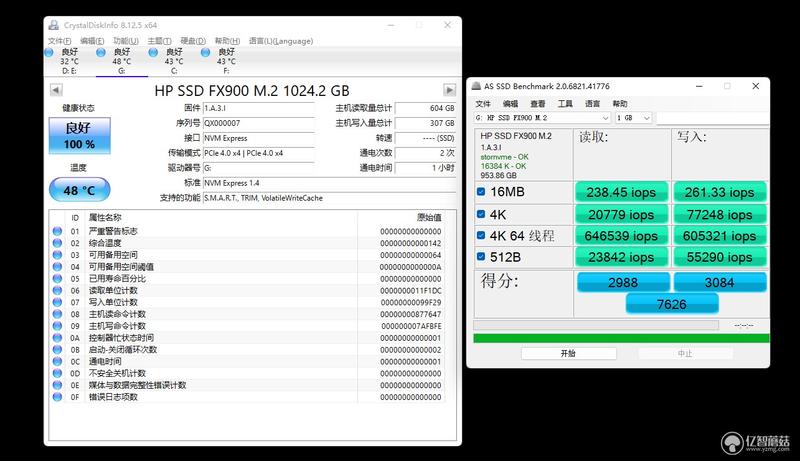This screenshot has width=800, height=461.
Task: Open the 1 GB test size dropdown
Action: point(633,118)
